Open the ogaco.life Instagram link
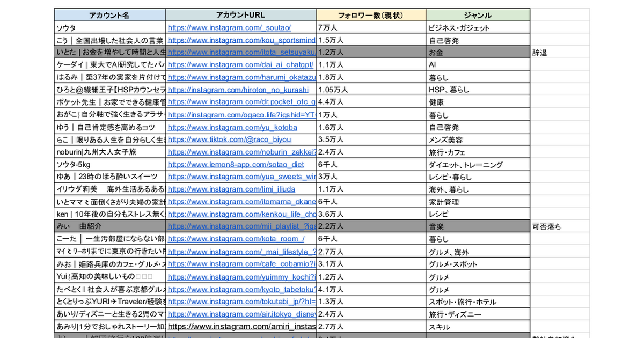 [x=242, y=114]
